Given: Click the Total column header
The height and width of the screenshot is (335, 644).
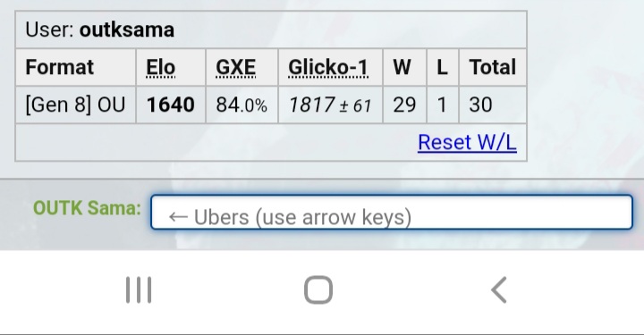Looking at the screenshot, I should (493, 67).
